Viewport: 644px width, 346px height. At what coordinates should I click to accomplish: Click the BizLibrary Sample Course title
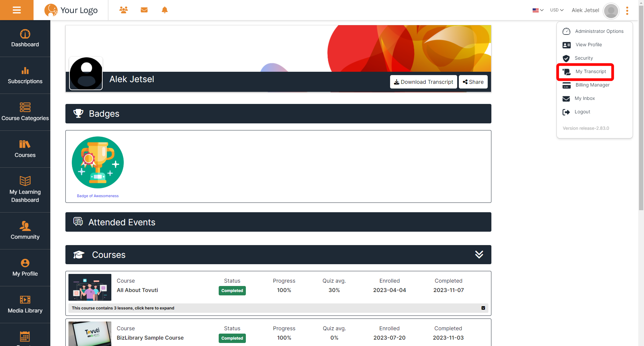[x=150, y=338]
